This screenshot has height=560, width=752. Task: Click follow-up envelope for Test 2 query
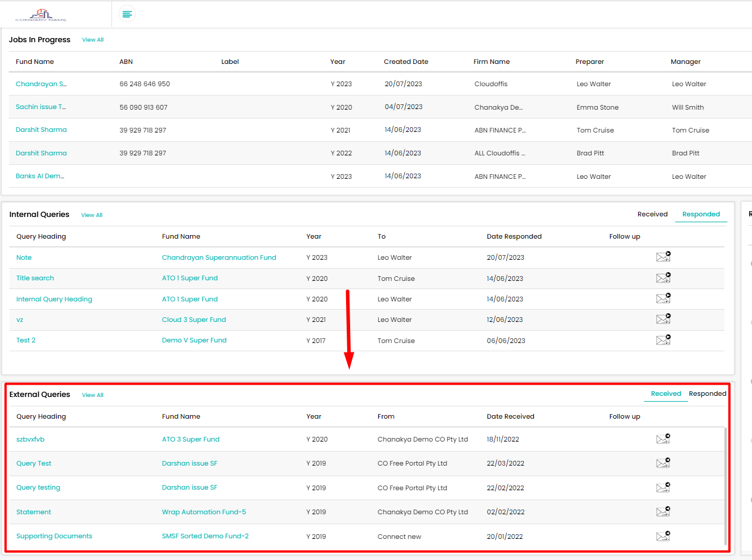coord(663,340)
